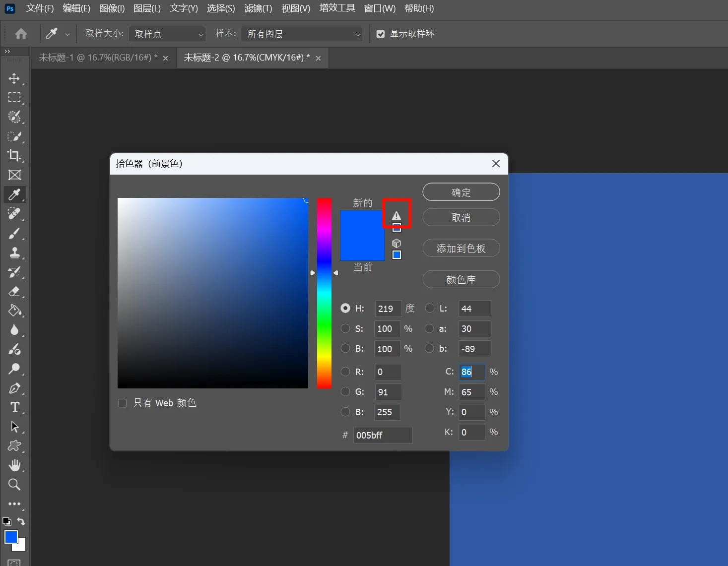Click the web-safe color cube icon
The width and height of the screenshot is (728, 566).
click(396, 243)
